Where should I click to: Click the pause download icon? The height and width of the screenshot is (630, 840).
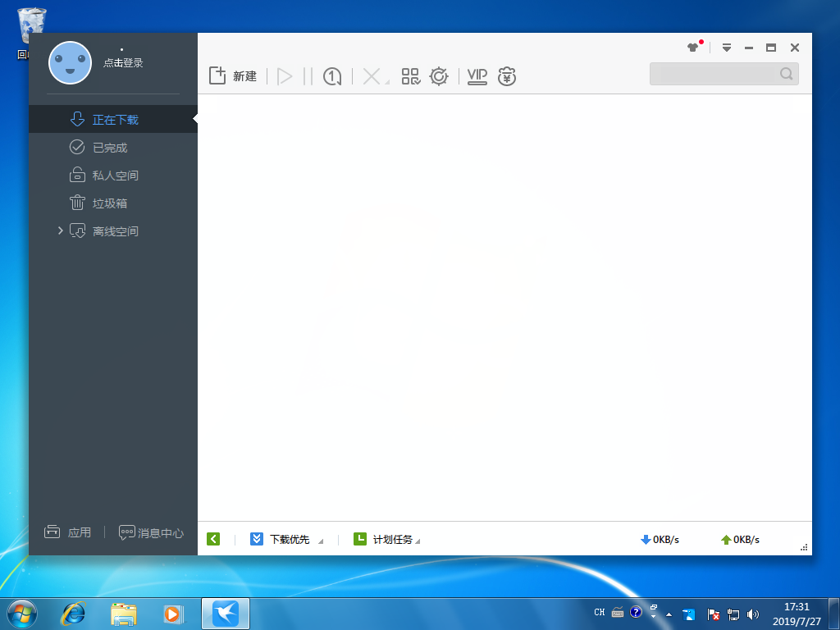coord(308,76)
